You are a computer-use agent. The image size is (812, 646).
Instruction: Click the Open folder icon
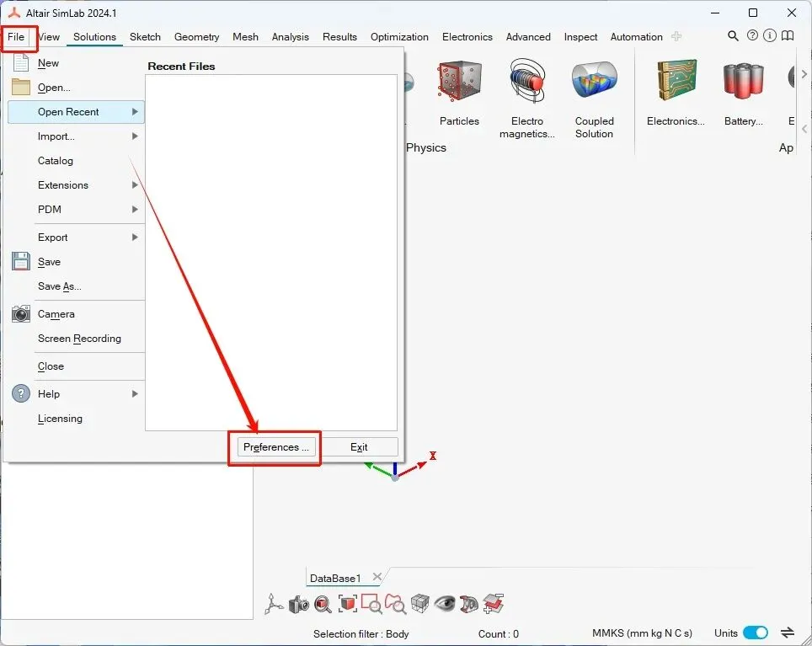click(x=21, y=87)
